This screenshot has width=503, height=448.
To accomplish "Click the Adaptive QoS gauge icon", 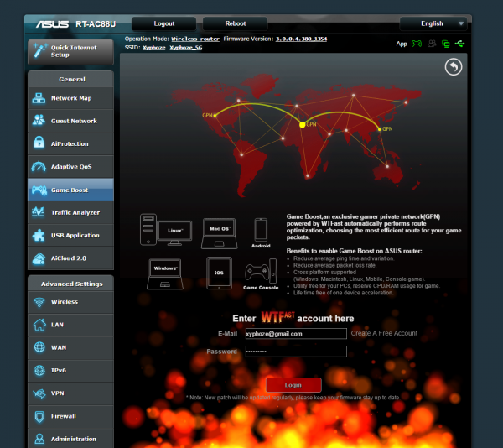I will (39, 167).
